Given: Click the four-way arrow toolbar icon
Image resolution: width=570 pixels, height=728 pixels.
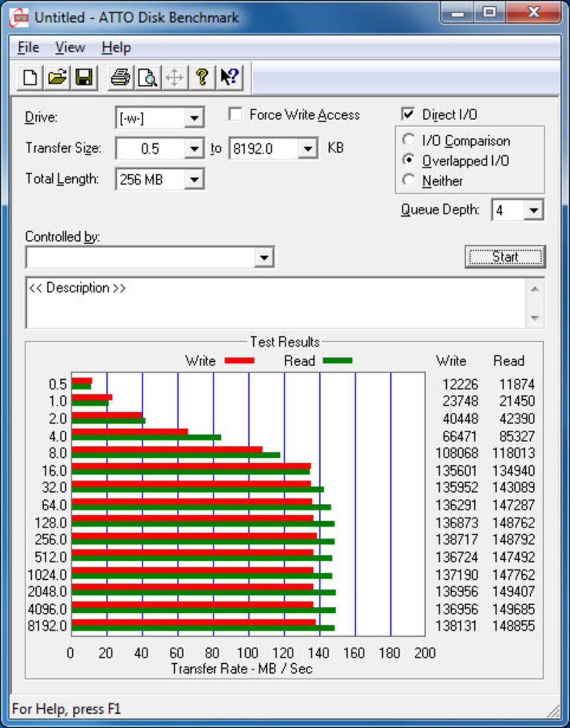Looking at the screenshot, I should tap(174, 77).
